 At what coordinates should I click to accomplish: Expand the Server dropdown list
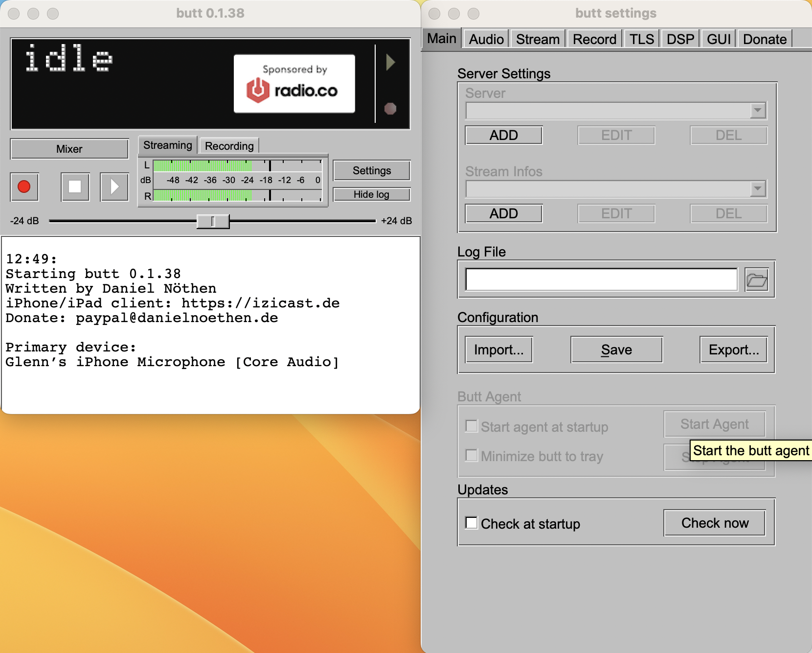[x=758, y=110]
